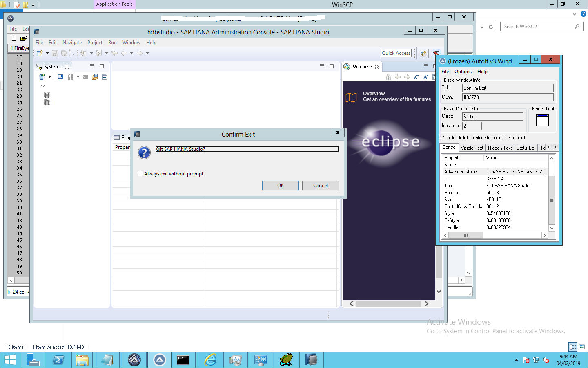Click the WinSCP large-icons view button in status bar
This screenshot has width=588, height=368.
pos(582,347)
